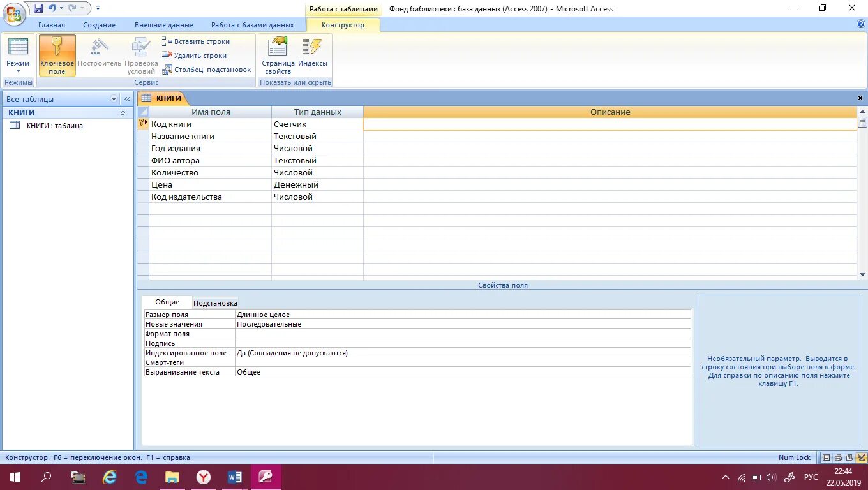Switch to Datasheet view from the status bar
The width and height of the screenshot is (868, 490).
pyautogui.click(x=827, y=457)
